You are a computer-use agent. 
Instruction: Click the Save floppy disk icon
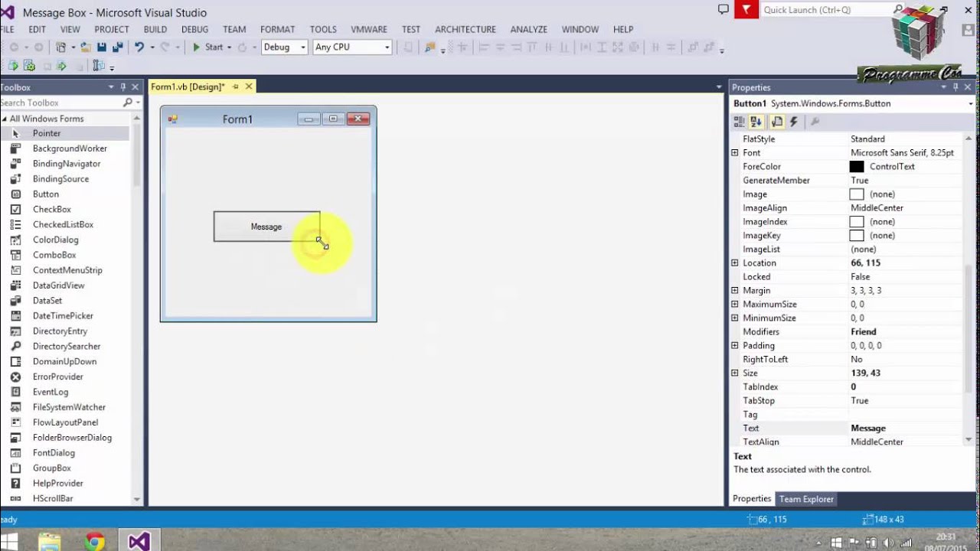point(102,47)
